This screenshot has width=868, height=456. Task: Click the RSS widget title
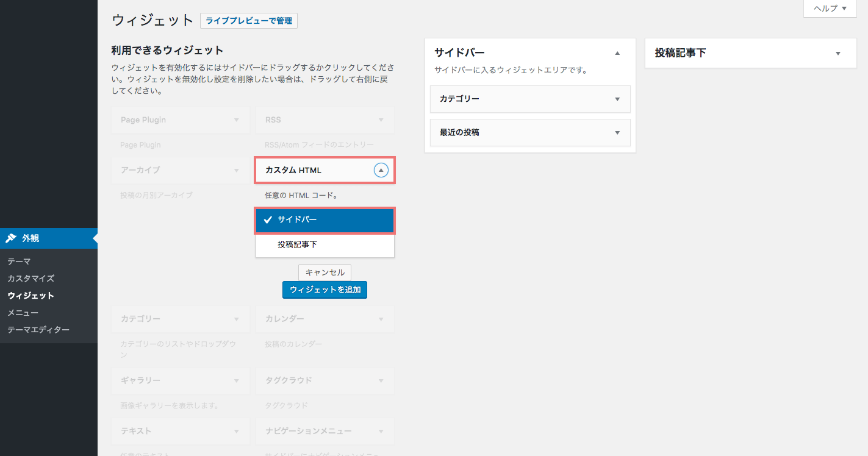point(273,120)
